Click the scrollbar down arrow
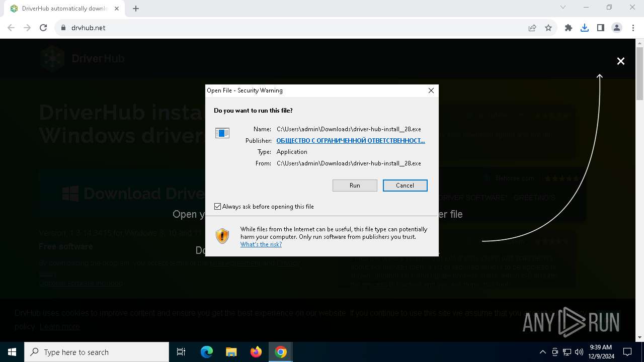This screenshot has height=362, width=644. coord(639,337)
